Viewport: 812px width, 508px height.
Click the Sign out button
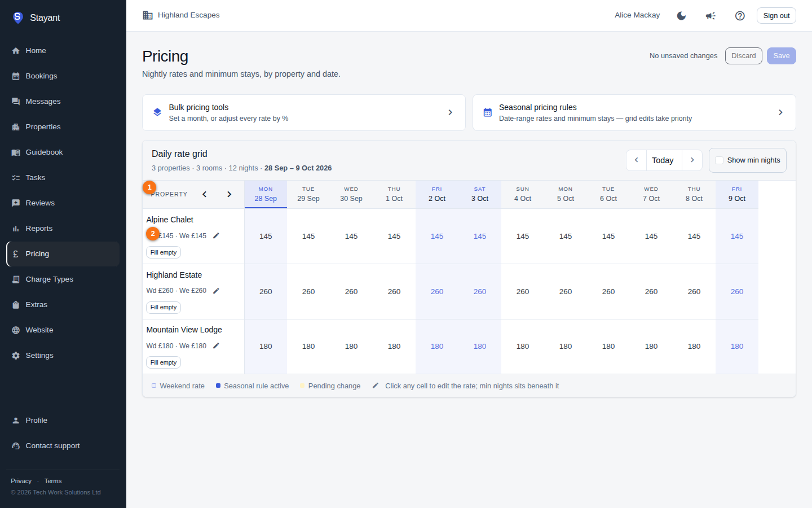tap(776, 16)
